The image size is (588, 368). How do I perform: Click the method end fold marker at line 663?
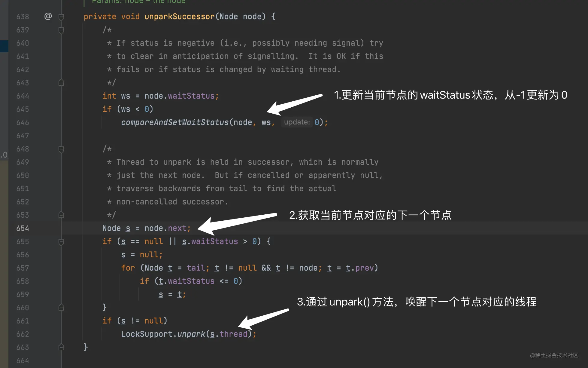pyautogui.click(x=61, y=347)
